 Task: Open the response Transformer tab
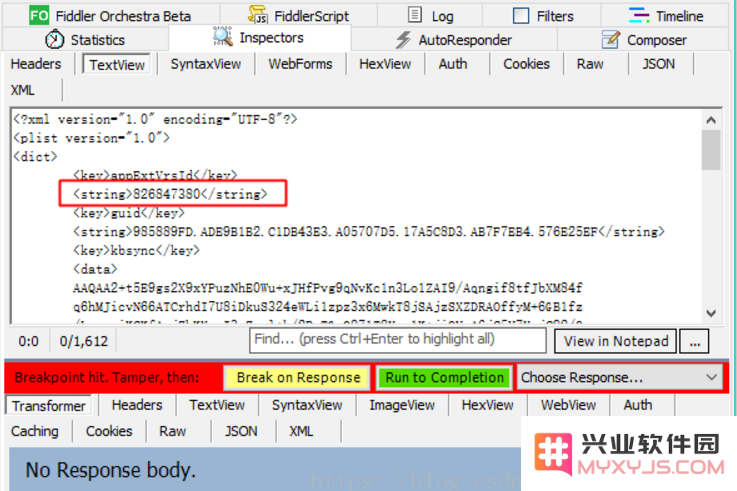(49, 405)
